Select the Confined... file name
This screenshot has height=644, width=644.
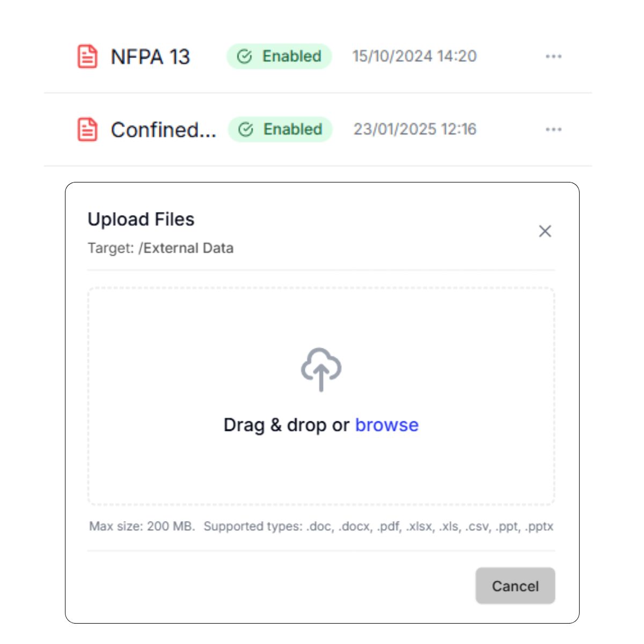click(x=164, y=130)
